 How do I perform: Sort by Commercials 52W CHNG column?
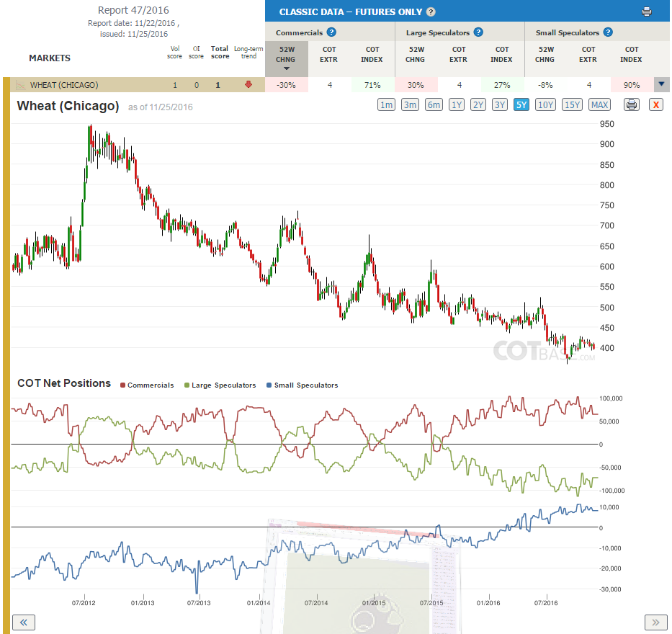tap(286, 59)
